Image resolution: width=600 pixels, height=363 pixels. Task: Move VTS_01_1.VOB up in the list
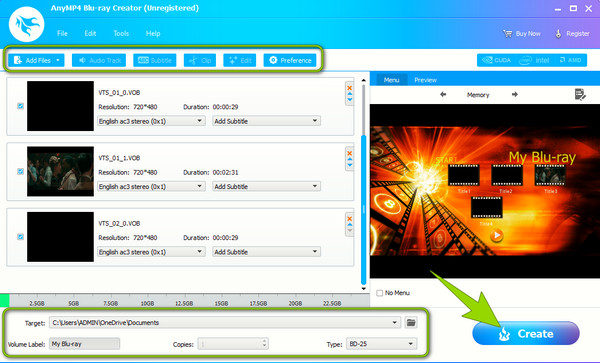[349, 160]
